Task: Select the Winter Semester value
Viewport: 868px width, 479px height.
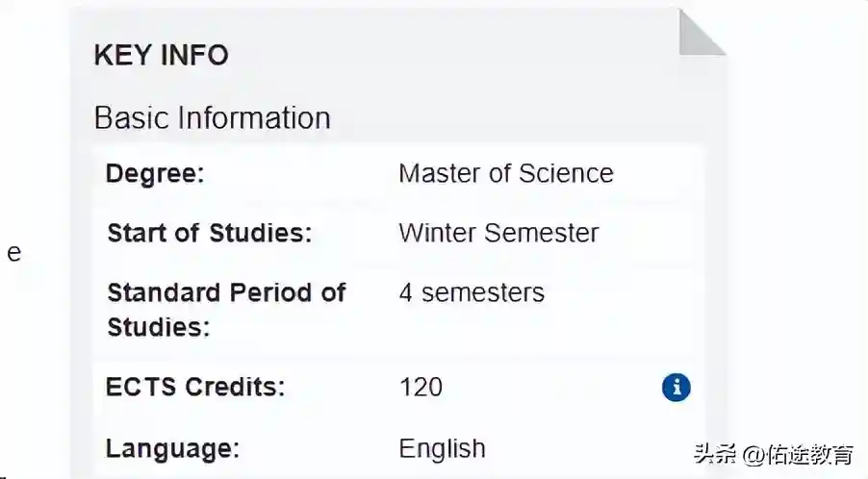Action: tap(498, 234)
